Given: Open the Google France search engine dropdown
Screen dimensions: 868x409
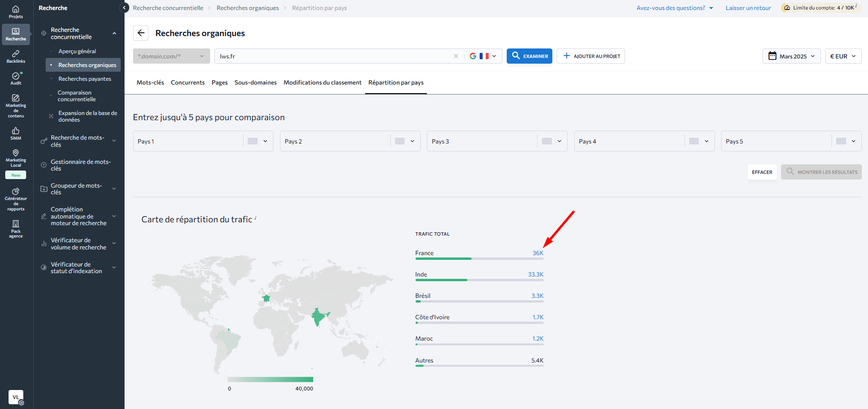Looking at the screenshot, I should [x=483, y=56].
